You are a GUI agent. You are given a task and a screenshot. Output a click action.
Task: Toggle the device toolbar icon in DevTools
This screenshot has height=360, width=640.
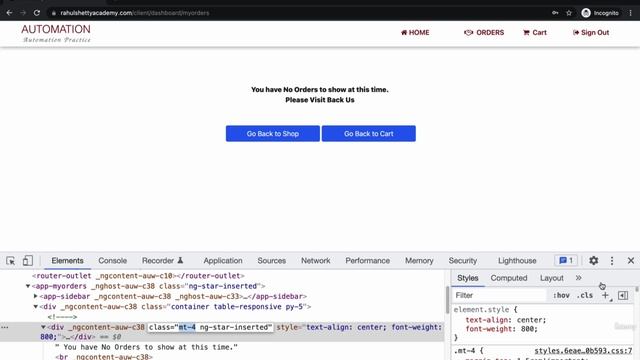[27, 261]
